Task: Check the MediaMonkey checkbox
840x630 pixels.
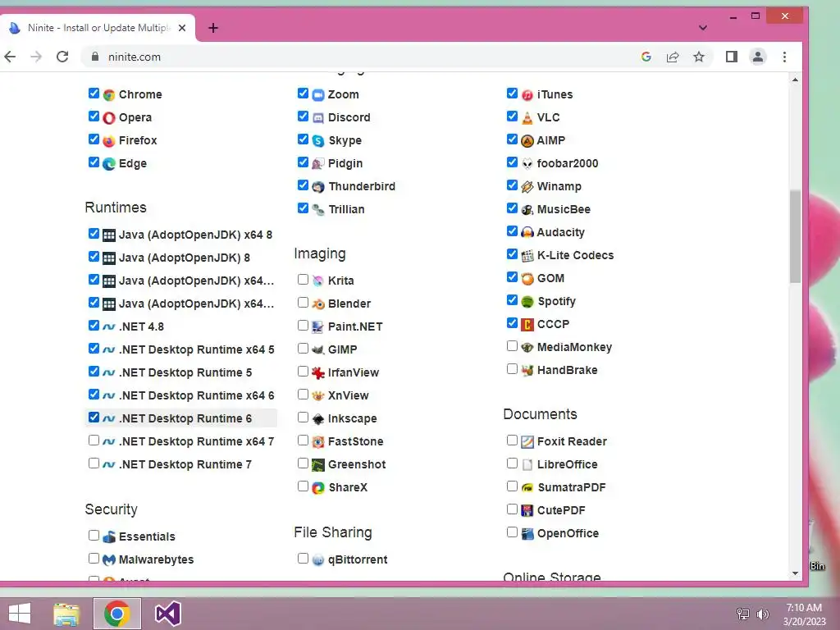Action: pyautogui.click(x=512, y=346)
